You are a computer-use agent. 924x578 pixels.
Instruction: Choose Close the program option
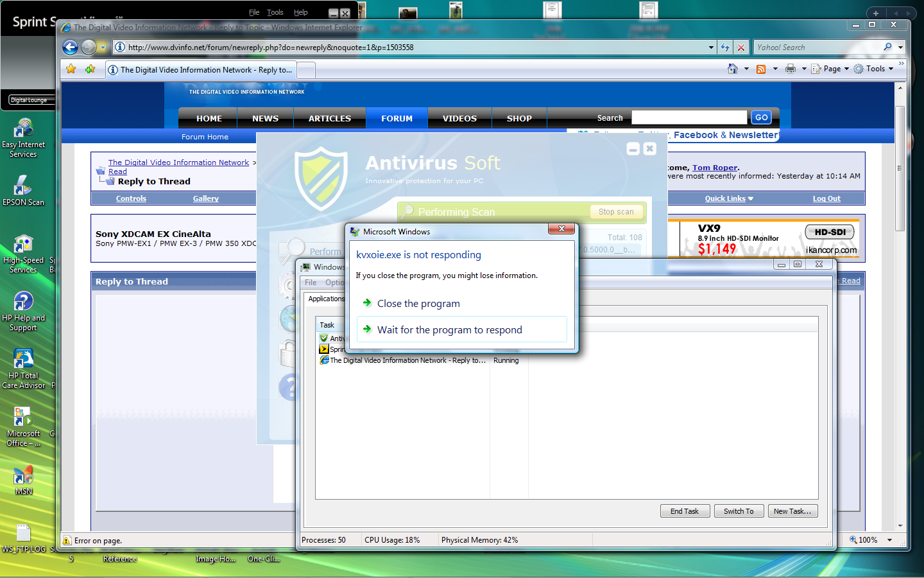tap(418, 303)
